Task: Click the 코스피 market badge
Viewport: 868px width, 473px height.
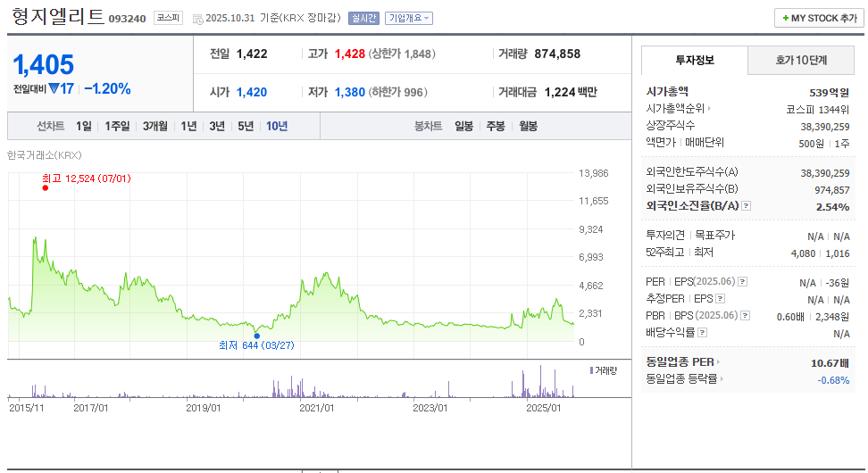Action: (x=168, y=18)
